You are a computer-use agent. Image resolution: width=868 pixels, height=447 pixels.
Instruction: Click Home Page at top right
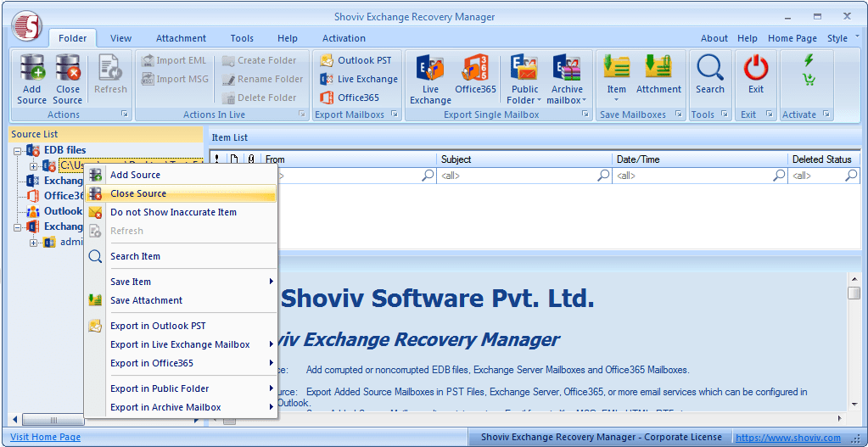point(792,38)
